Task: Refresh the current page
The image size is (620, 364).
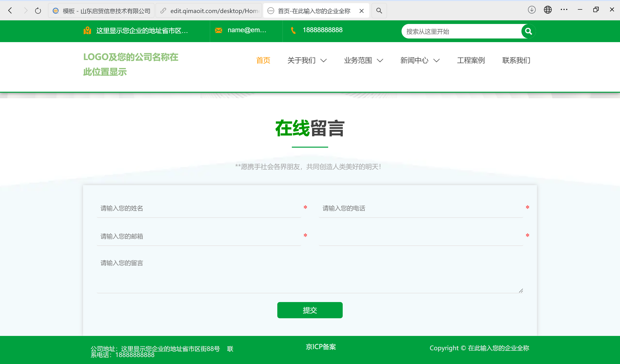Action: [x=38, y=10]
